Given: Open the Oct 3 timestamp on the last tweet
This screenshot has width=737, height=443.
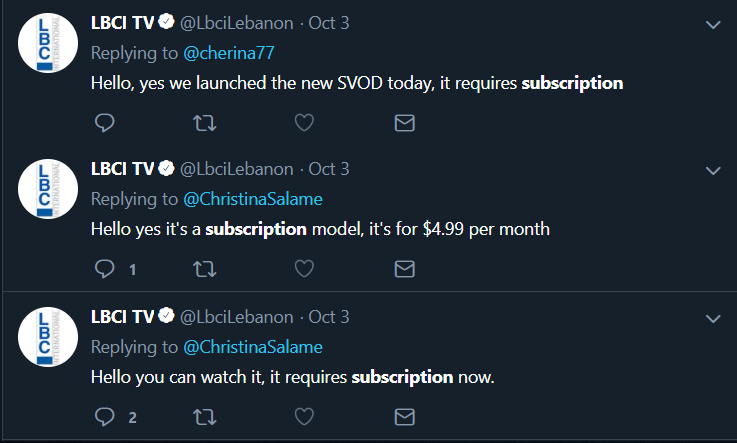Looking at the screenshot, I should coord(329,317).
